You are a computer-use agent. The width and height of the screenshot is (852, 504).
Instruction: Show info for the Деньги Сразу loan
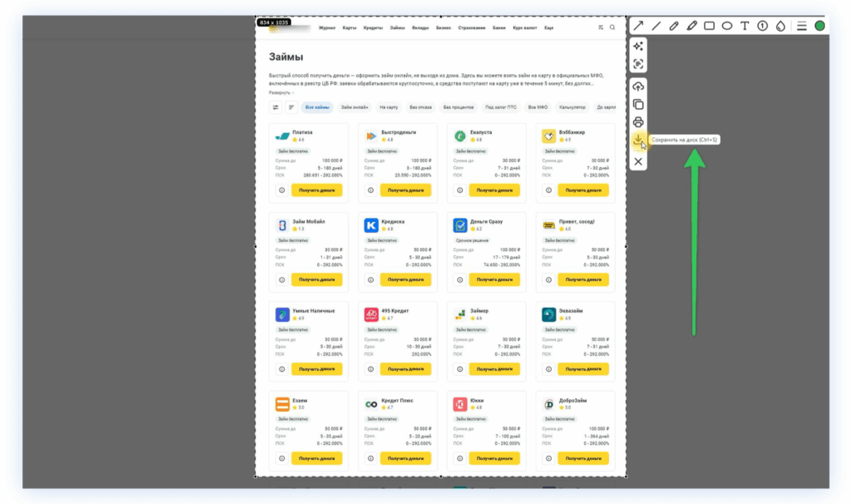click(459, 279)
